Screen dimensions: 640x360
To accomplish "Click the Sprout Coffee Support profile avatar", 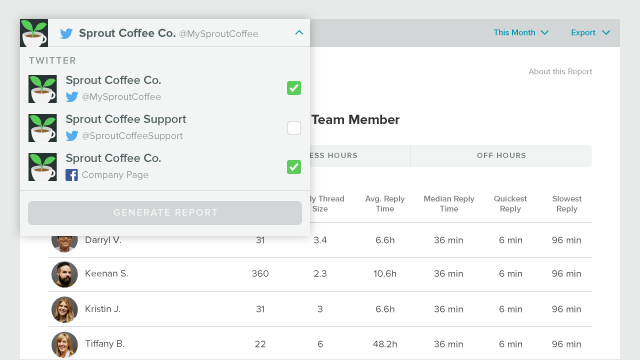I will coord(42,128).
